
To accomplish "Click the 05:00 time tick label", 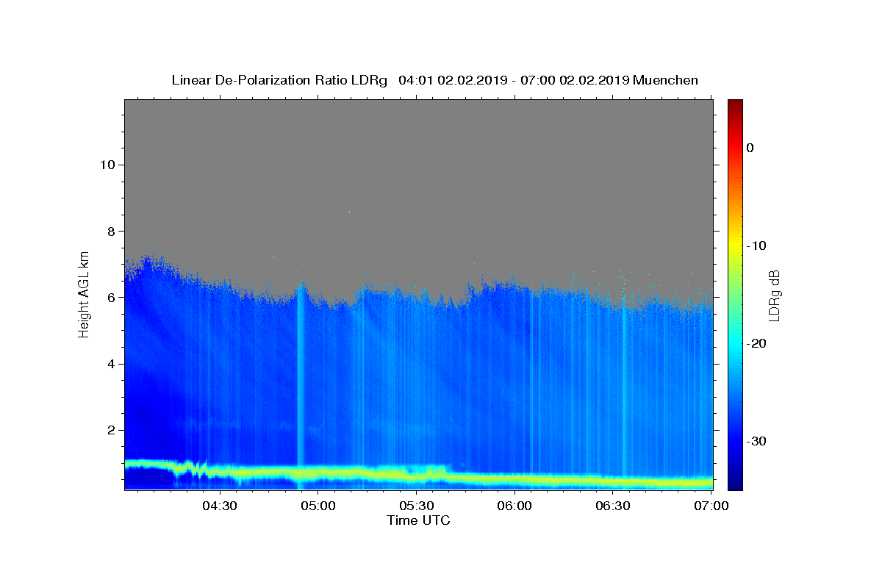I will tap(318, 506).
